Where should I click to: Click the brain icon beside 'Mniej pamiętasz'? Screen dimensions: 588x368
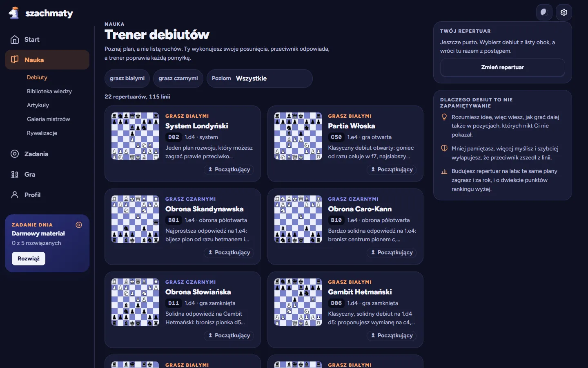(444, 148)
